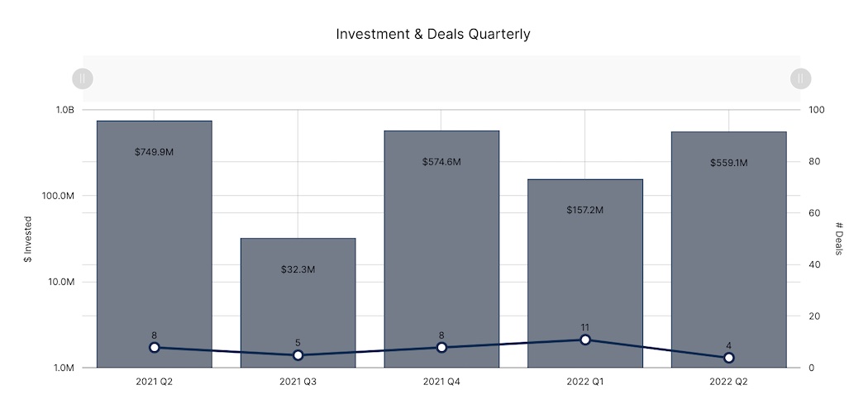Click the right range slider handle
Screen dimensions: 868x404
[799, 78]
